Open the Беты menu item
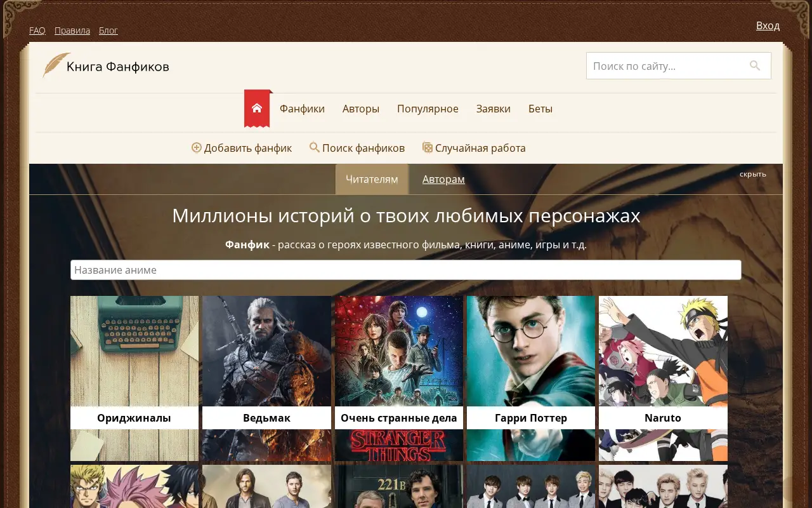The image size is (812, 508). tap(540, 109)
